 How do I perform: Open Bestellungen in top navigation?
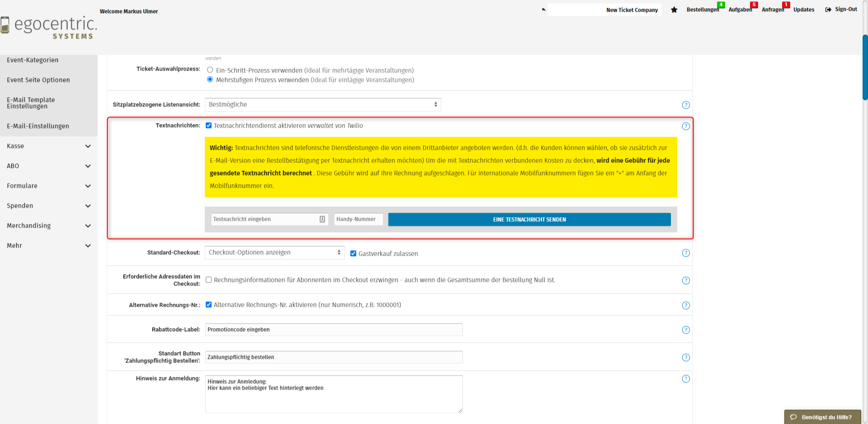703,10
